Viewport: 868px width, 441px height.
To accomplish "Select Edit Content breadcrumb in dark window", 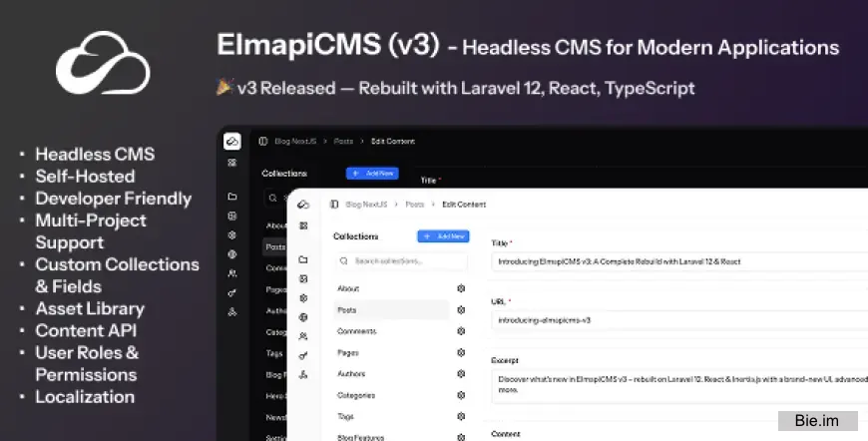I will 392,142.
